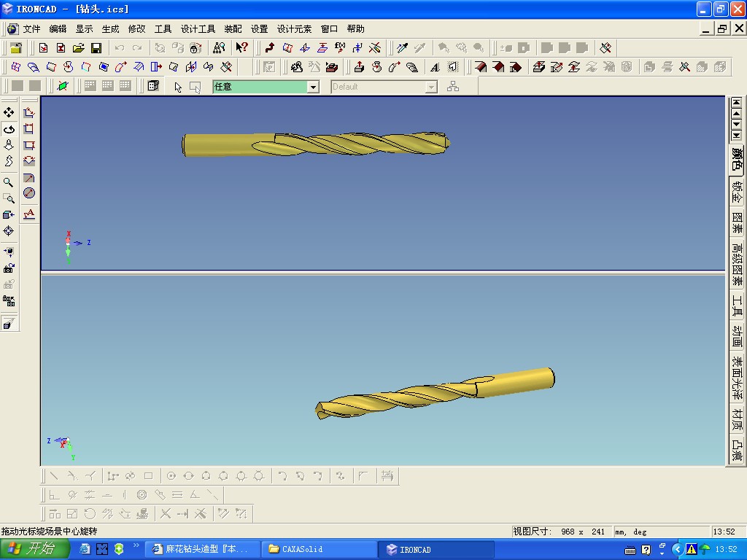
Task: Click the box selection tool
Action: (196, 87)
